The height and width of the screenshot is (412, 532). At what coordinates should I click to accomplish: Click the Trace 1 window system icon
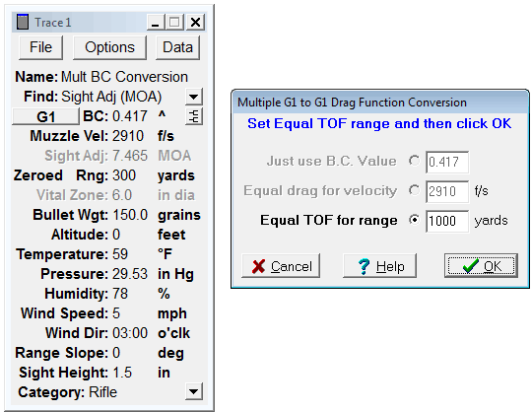[23, 22]
